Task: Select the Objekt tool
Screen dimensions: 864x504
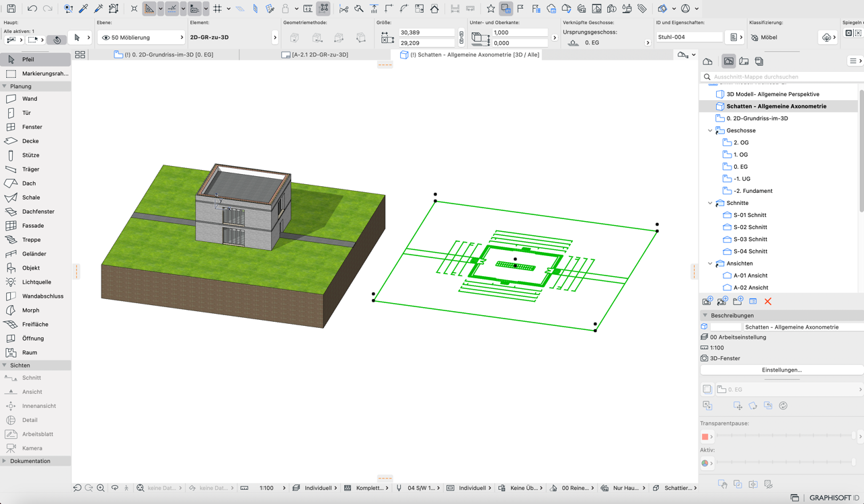Action: 36,268
